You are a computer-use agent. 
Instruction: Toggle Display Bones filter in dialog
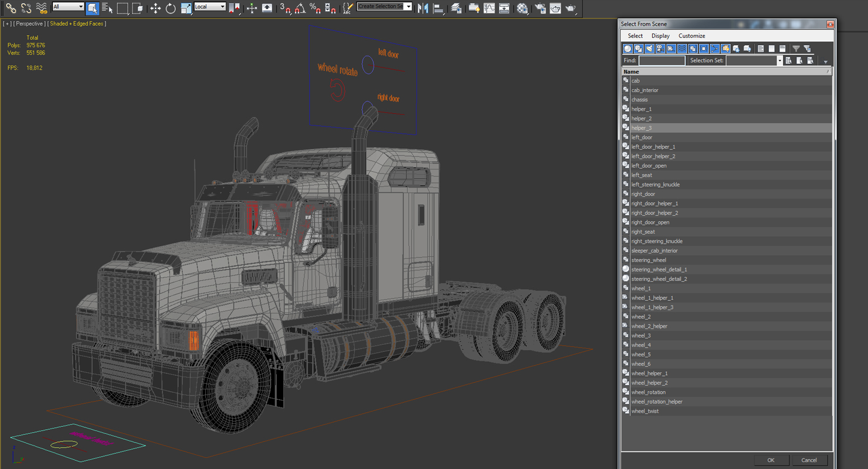[714, 49]
